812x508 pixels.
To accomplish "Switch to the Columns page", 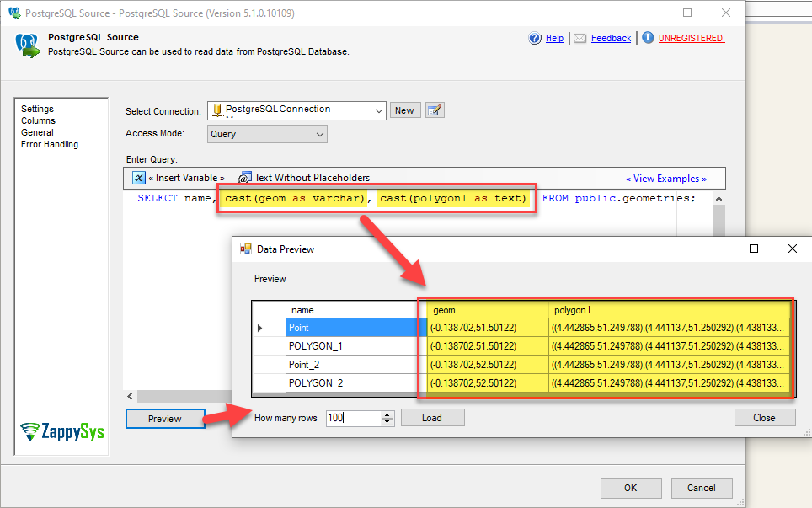I will point(38,120).
